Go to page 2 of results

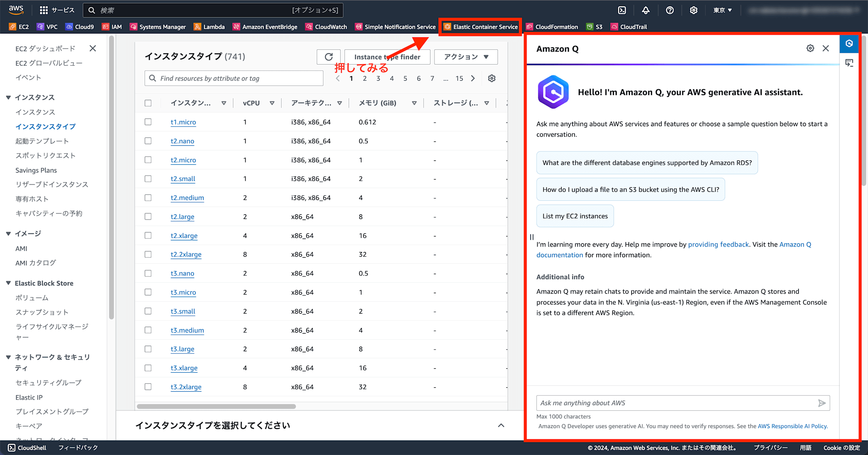[365, 79]
